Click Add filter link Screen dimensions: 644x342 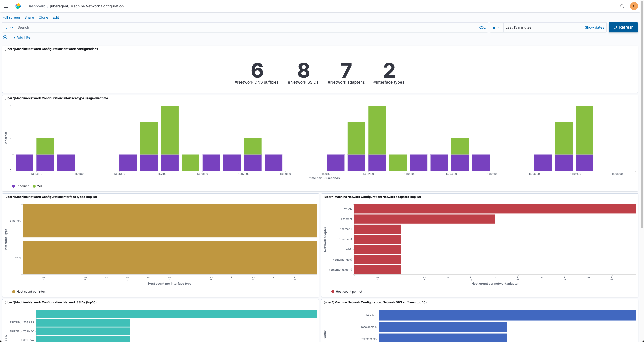[23, 37]
